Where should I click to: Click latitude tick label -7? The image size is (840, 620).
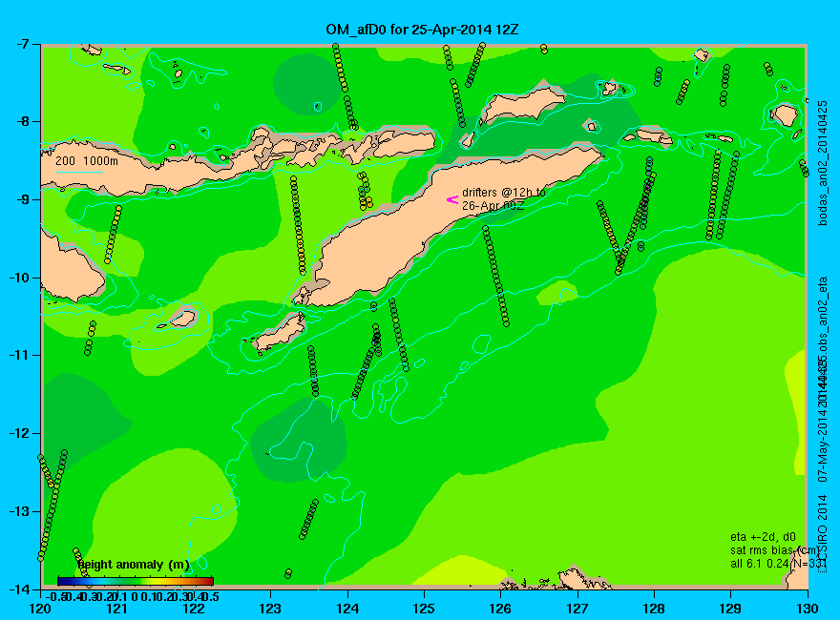[x=24, y=44]
